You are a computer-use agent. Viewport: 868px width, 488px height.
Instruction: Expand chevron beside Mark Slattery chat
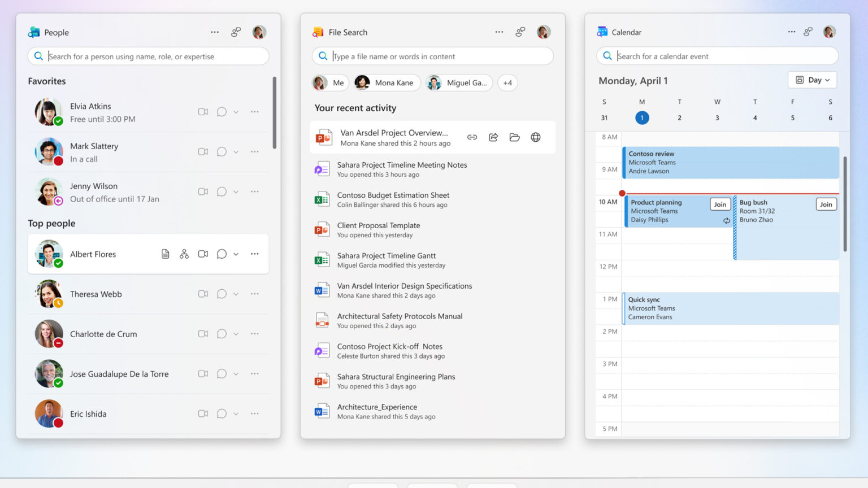click(236, 152)
